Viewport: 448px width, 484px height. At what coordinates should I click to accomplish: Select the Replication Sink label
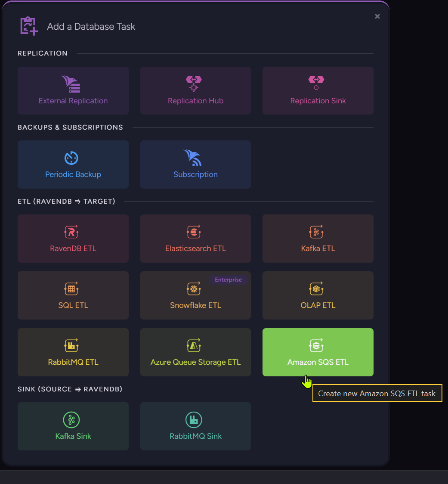tap(318, 101)
